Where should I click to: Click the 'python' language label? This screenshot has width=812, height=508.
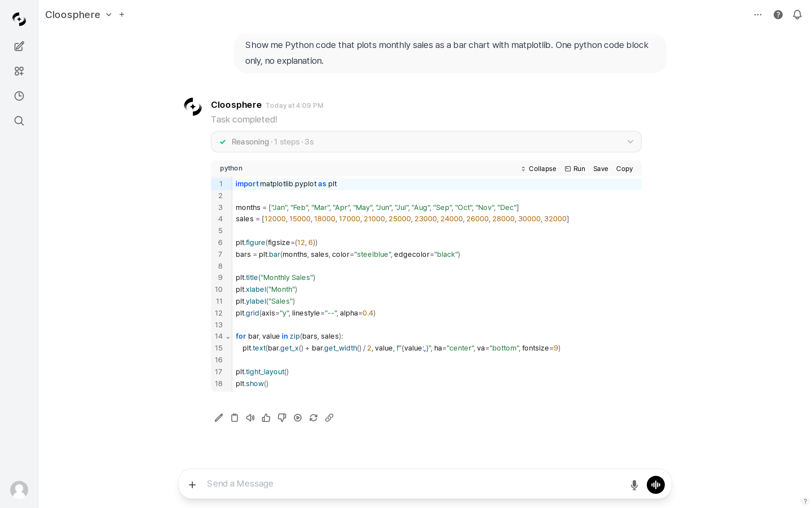231,168
